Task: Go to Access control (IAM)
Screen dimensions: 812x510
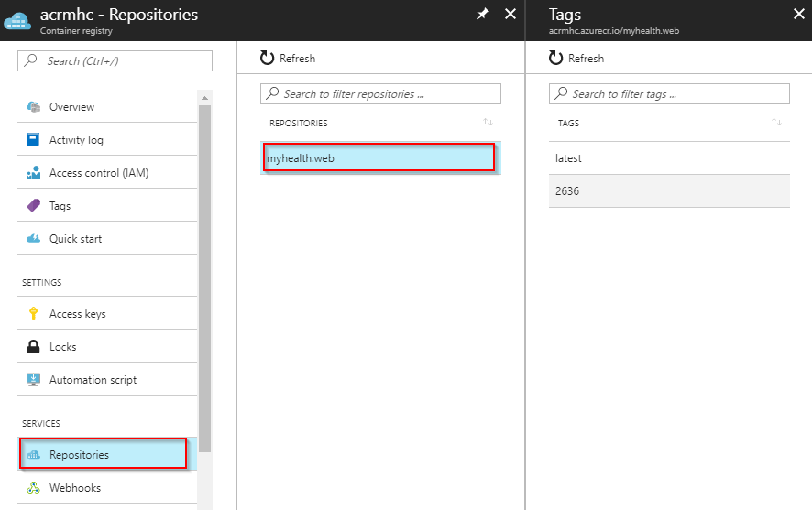Action: click(107, 173)
